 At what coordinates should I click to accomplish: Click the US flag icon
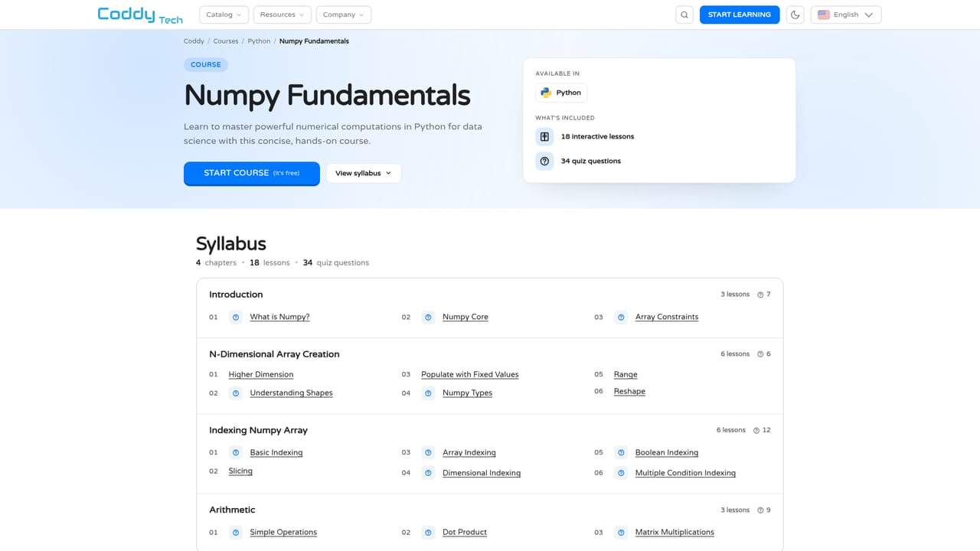click(x=824, y=15)
